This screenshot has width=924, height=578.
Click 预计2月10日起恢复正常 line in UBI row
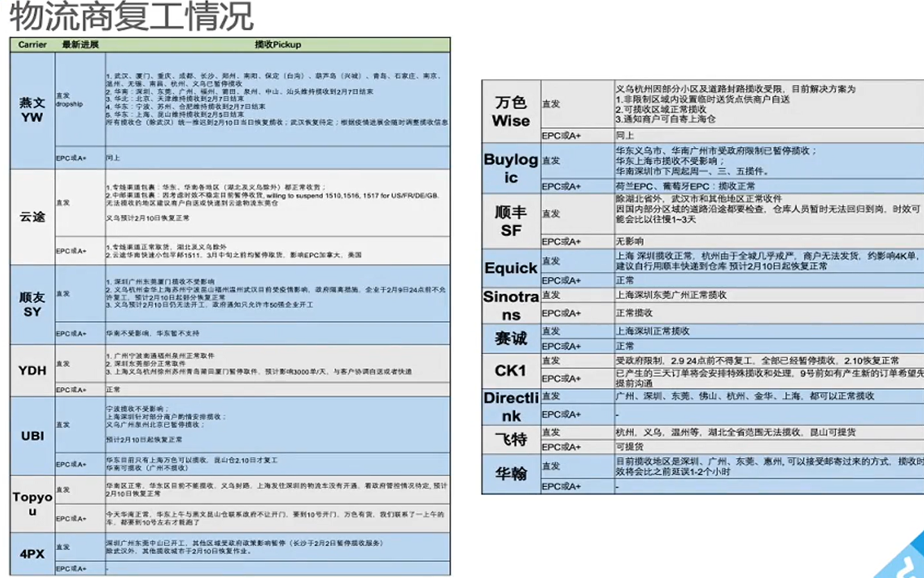pos(144,440)
